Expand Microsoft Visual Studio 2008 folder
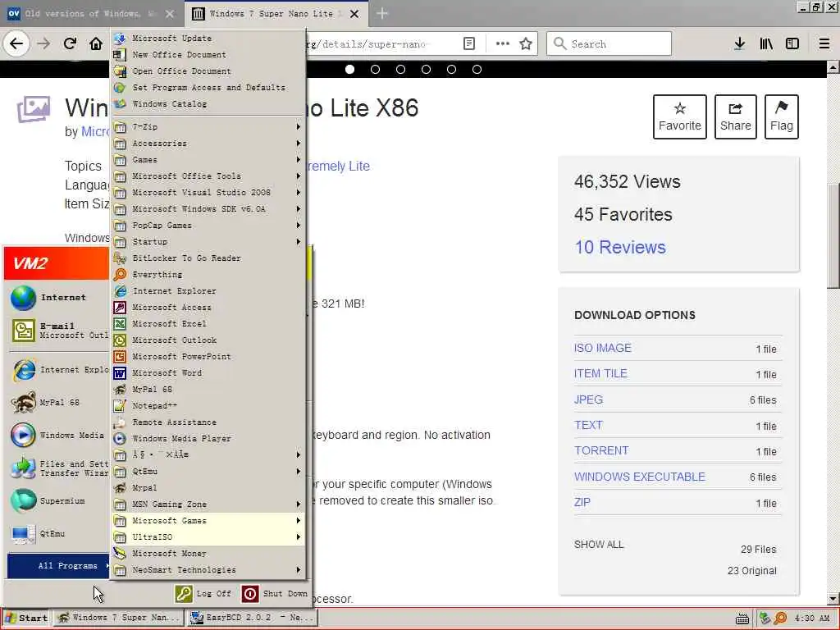This screenshot has height=630, width=840. pos(208,192)
